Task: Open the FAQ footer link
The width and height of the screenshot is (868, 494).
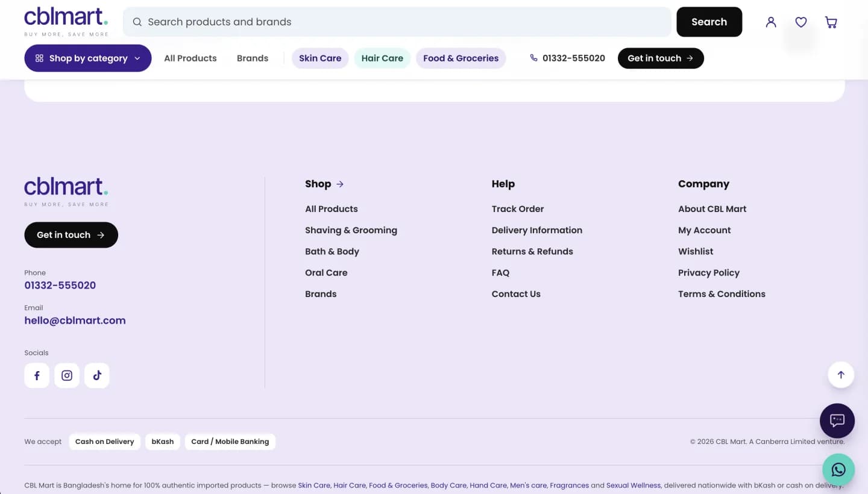Action: 500,273
